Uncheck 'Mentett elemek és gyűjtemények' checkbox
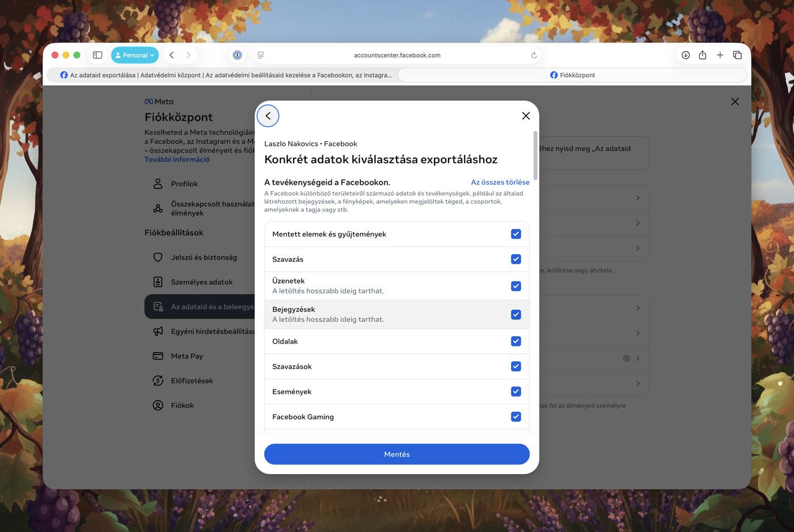This screenshot has height=532, width=794. [x=516, y=234]
